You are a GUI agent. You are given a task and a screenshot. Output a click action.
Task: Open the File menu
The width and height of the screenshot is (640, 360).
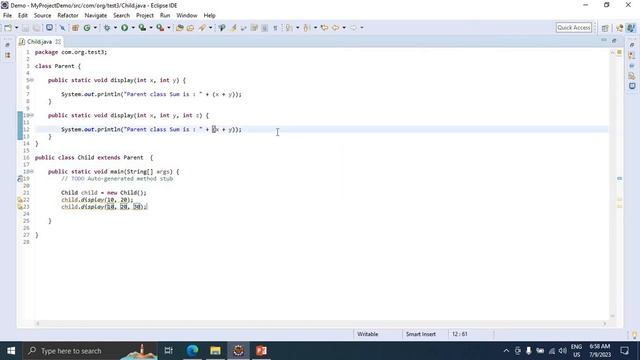pos(7,16)
